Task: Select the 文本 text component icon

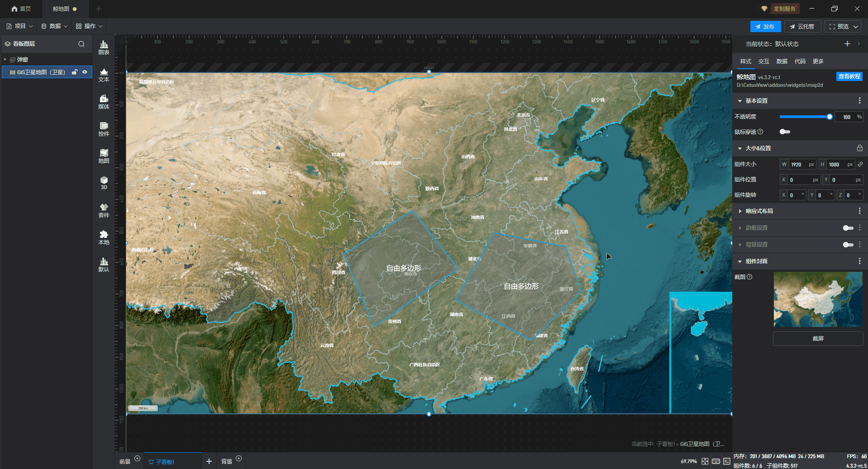Action: point(104,75)
